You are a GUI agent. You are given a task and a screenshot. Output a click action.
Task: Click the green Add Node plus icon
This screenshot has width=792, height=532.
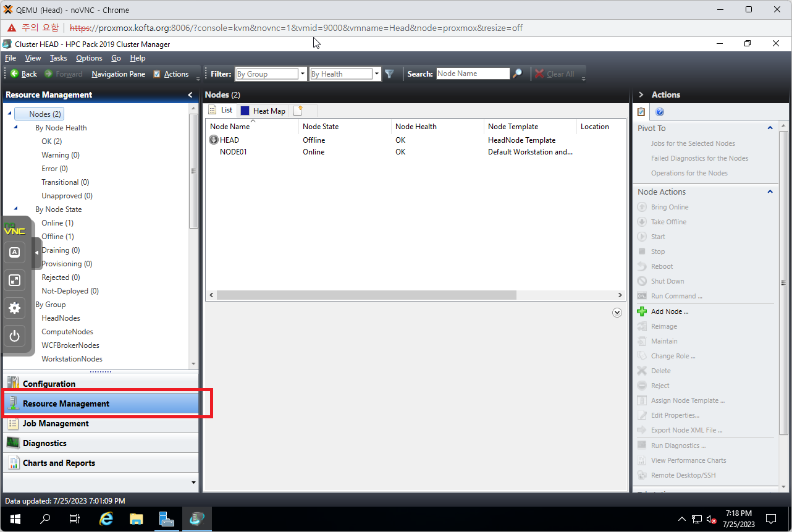point(642,311)
